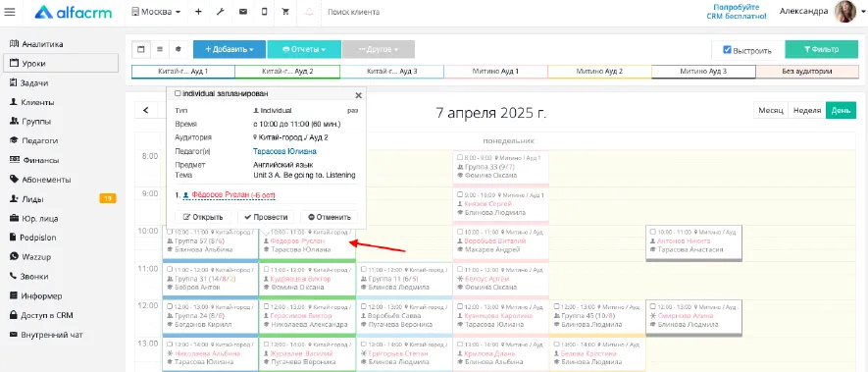
Task: Toggle checkbox in individual запланирован popup header
Action: 178,93
